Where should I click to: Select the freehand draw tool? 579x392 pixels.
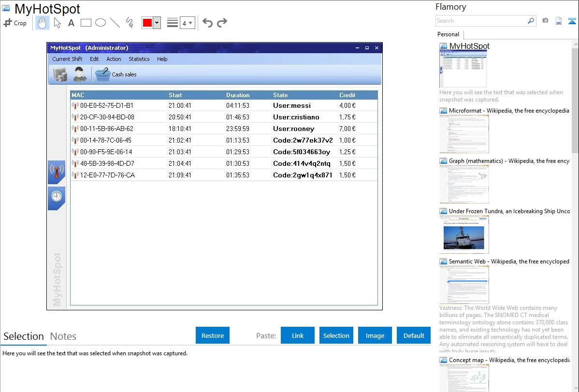tap(130, 23)
